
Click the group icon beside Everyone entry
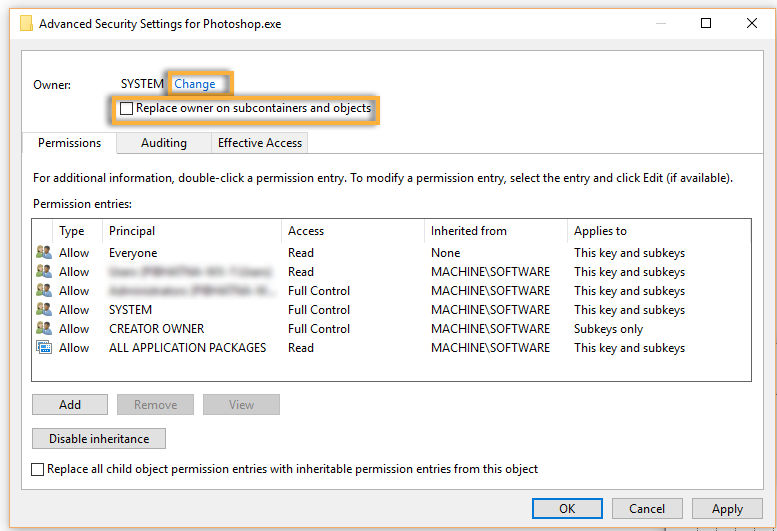tap(44, 253)
